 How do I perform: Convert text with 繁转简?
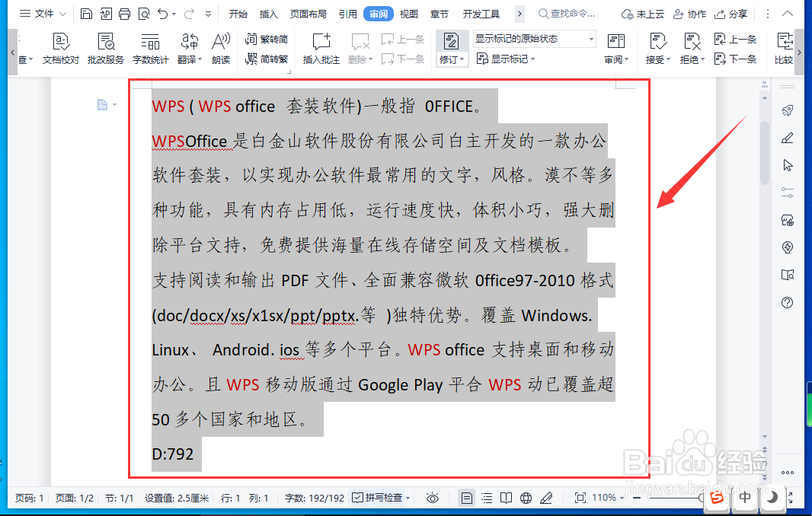[267, 39]
